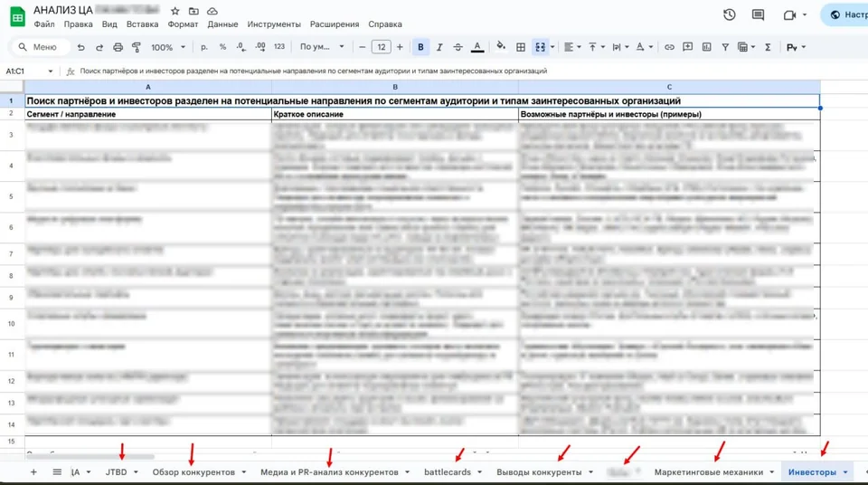Decrease font size with minus button
Image resolution: width=868 pixels, height=485 pixels.
362,47
